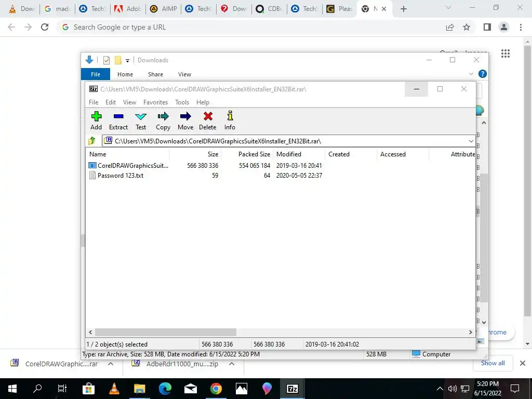Click the new folder icon in Explorer title bar

click(x=118, y=60)
